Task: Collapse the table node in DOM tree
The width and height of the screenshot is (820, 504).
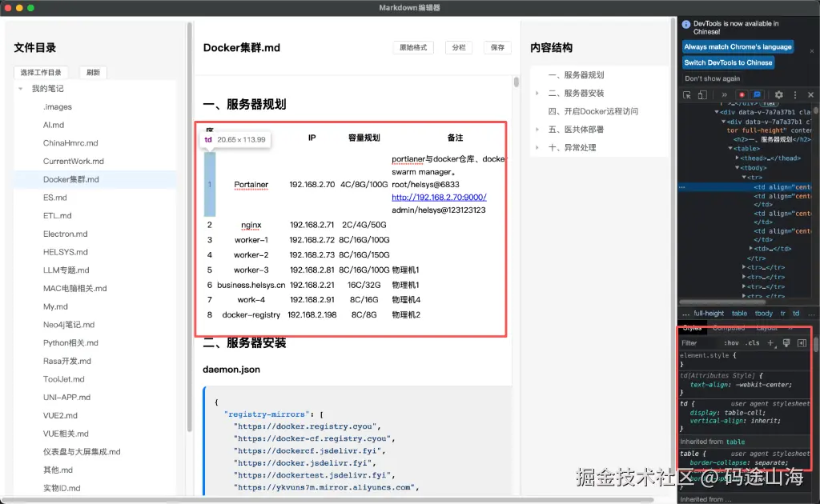Action: point(730,148)
